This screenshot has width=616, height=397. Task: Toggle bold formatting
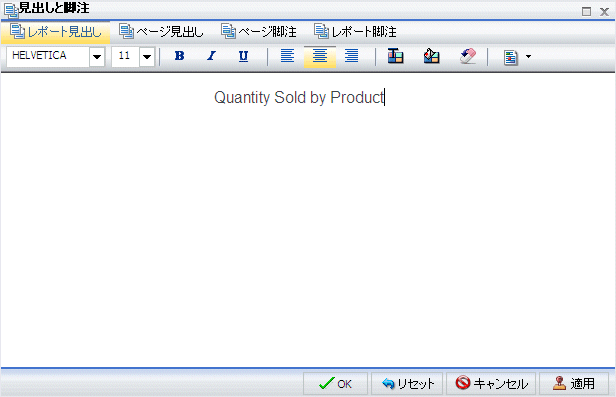click(x=179, y=57)
